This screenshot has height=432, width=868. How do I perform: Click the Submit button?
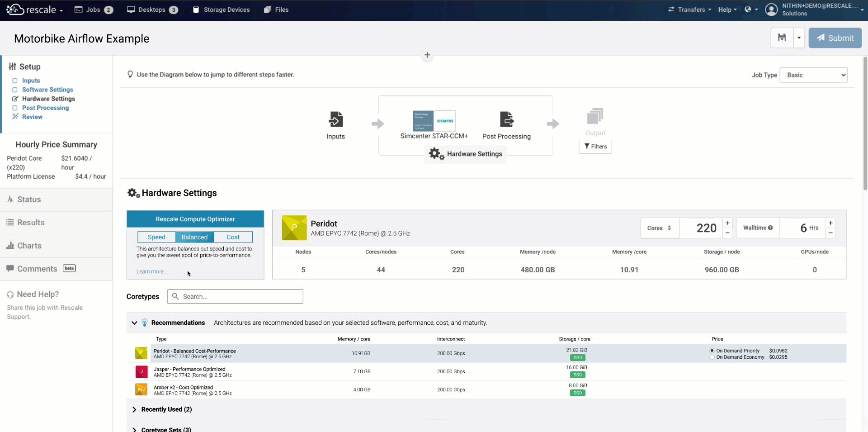[835, 38]
